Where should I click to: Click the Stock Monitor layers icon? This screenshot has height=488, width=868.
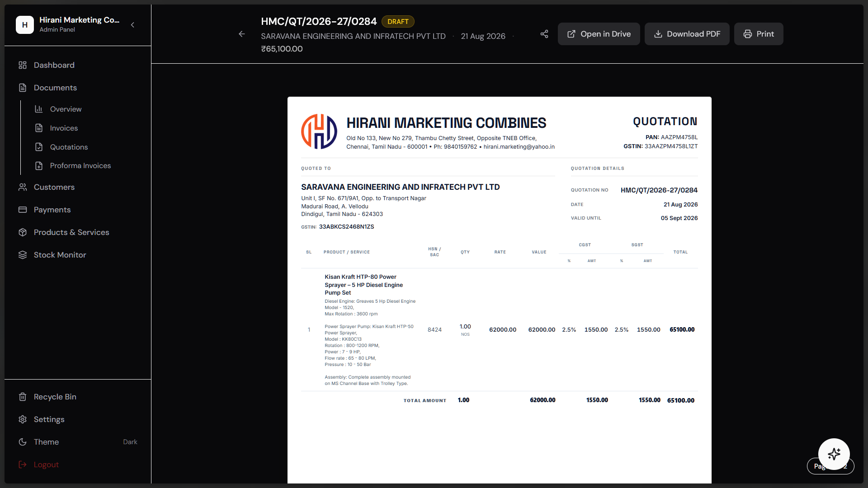coord(23,255)
